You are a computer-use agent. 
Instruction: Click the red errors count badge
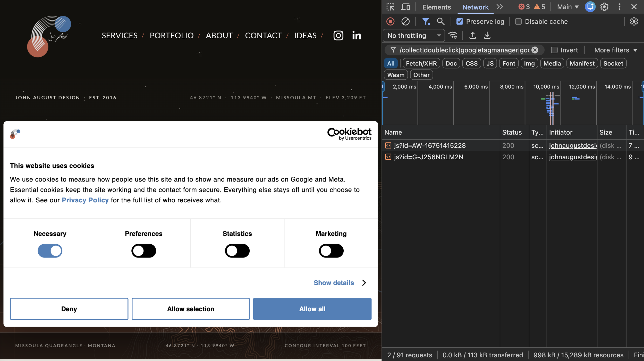pos(524,7)
